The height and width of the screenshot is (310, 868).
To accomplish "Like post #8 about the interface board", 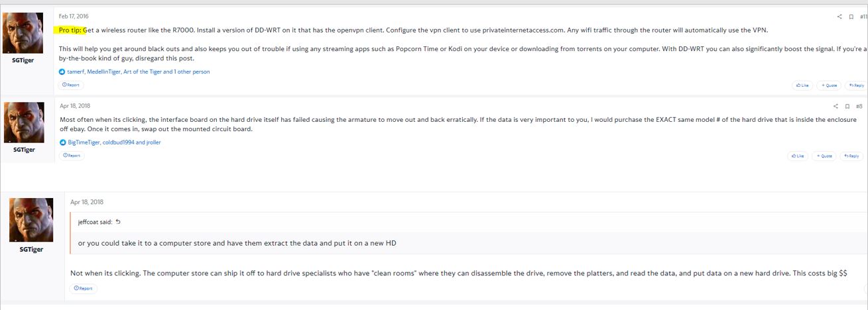I will pyautogui.click(x=797, y=156).
